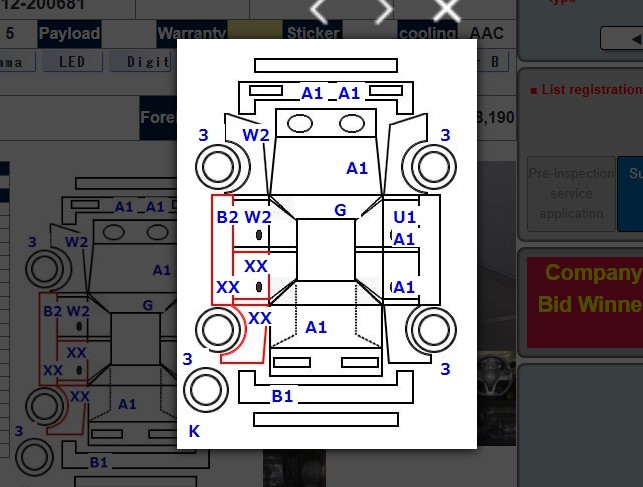The height and width of the screenshot is (487, 643).
Task: Click the Company Bid Winner banner
Action: pyautogui.click(x=585, y=303)
